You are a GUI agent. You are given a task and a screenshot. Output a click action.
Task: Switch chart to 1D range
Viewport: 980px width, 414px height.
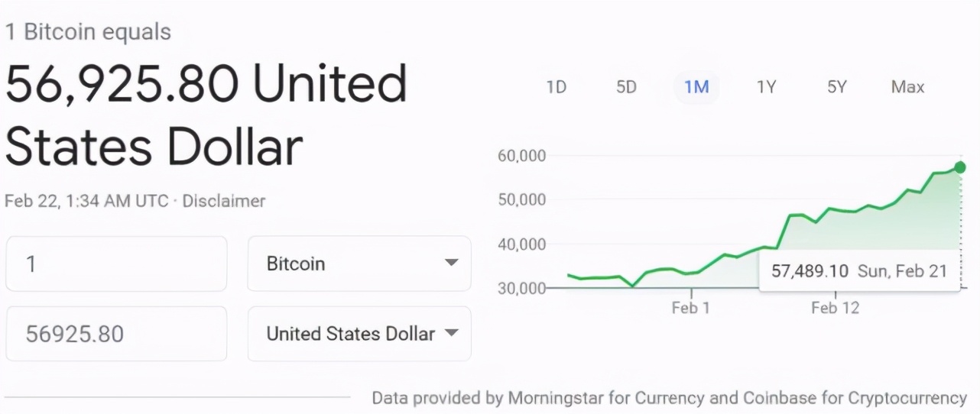tap(556, 87)
